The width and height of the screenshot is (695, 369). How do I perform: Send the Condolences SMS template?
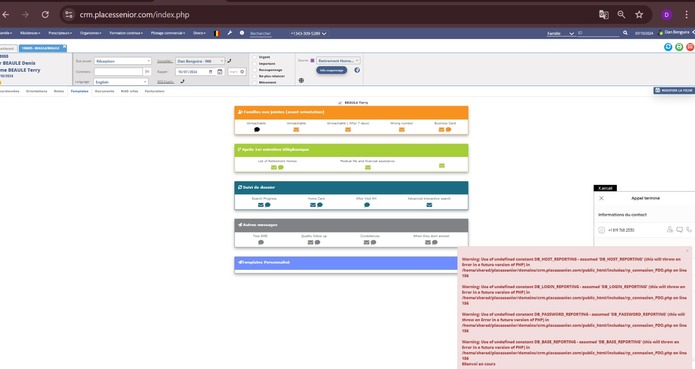(373, 242)
